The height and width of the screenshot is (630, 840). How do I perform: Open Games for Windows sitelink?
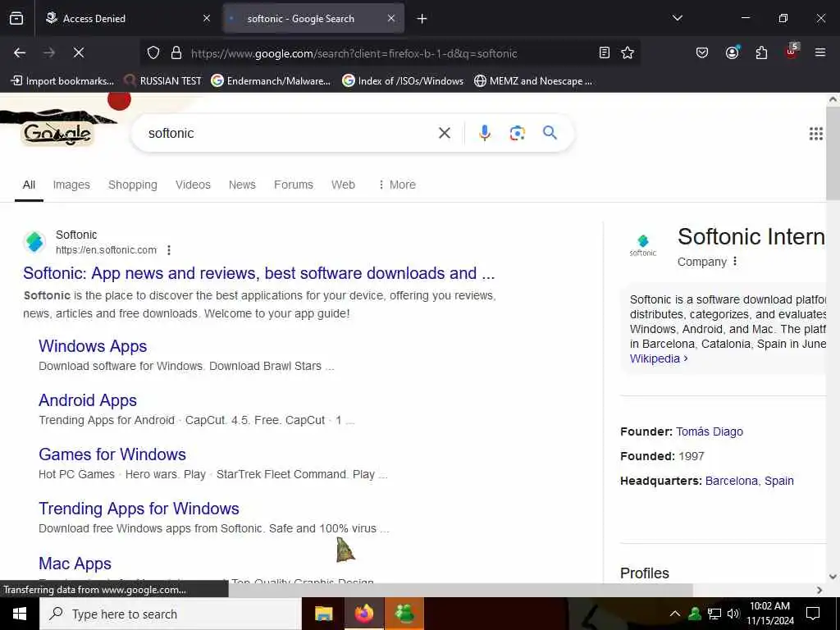coord(112,454)
